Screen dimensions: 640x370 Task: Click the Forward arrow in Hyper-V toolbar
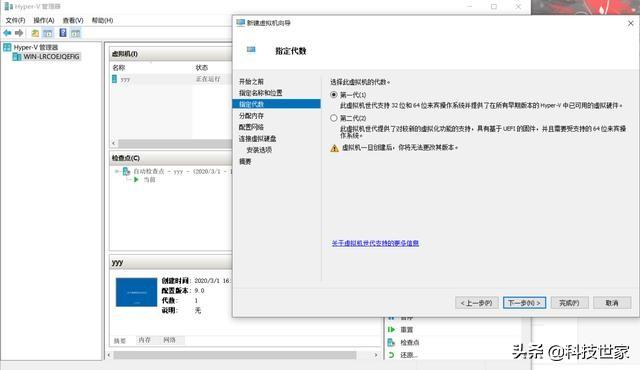click(x=19, y=33)
